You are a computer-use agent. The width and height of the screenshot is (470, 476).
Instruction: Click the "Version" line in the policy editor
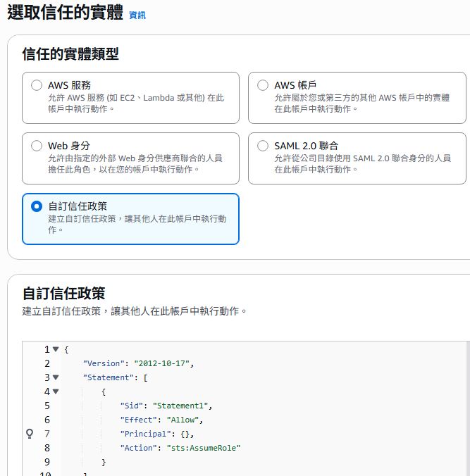pos(138,363)
